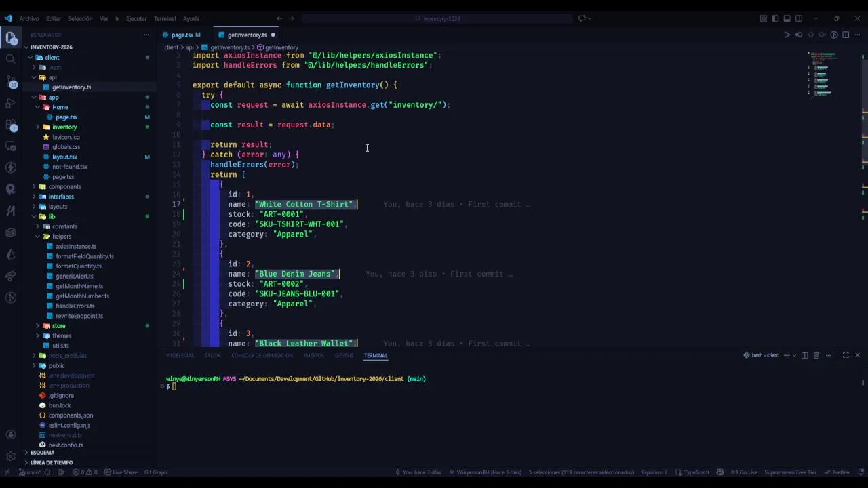This screenshot has width=868, height=488.
Task: Close the terminal panel
Action: point(857,355)
